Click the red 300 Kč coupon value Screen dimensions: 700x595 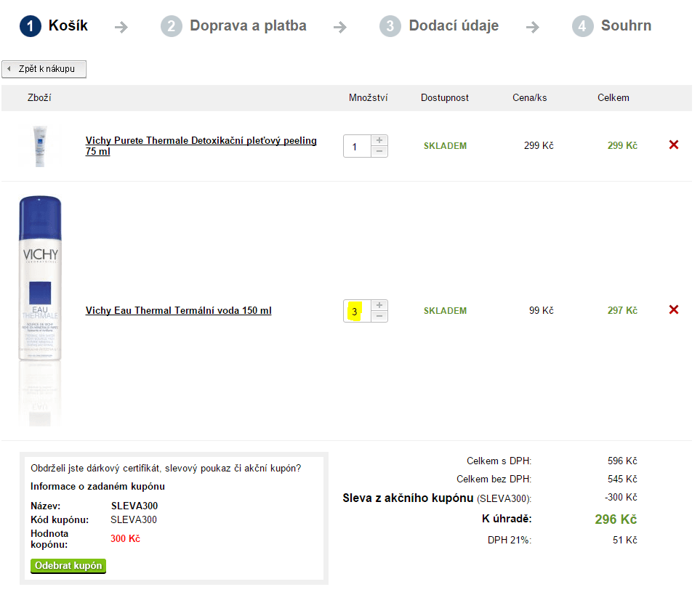coord(126,539)
